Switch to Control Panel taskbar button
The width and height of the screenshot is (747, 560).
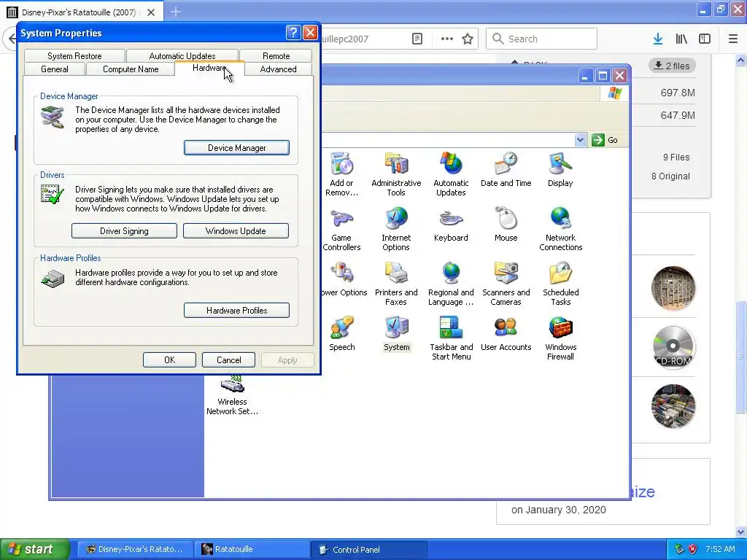[368, 550]
